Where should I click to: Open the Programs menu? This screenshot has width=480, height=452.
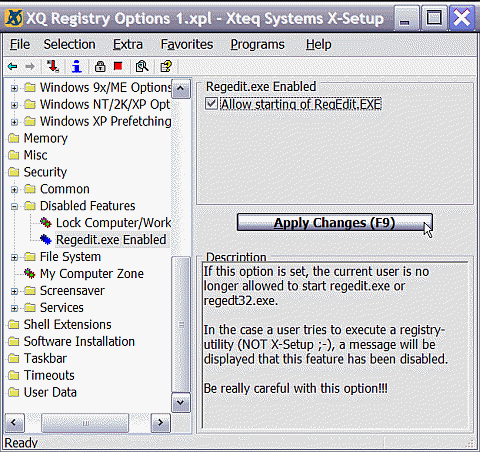click(257, 44)
